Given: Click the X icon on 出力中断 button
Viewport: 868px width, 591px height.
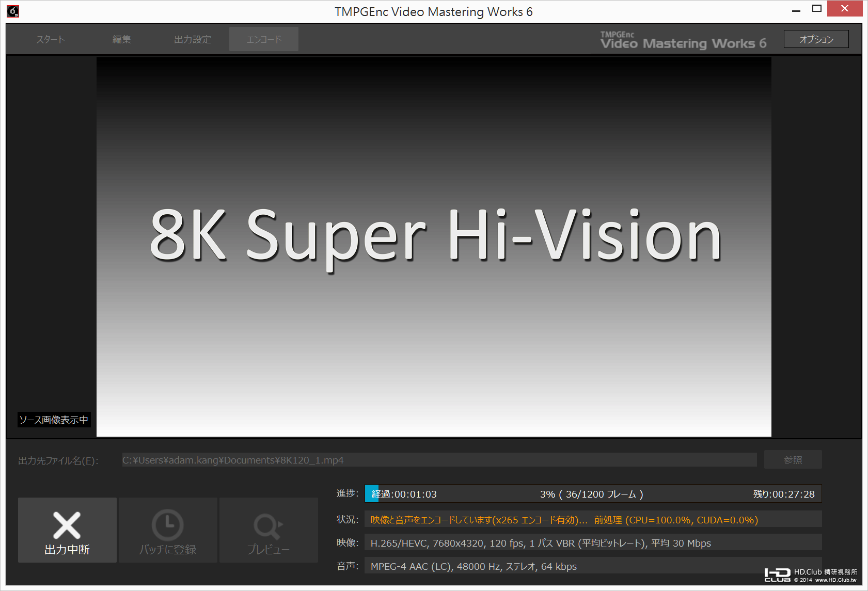Looking at the screenshot, I should point(67,525).
